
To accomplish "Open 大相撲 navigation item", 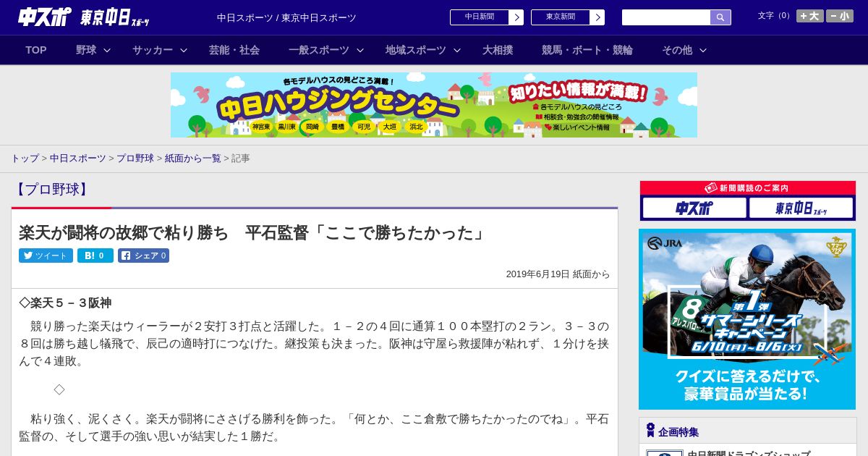I will 498,50.
